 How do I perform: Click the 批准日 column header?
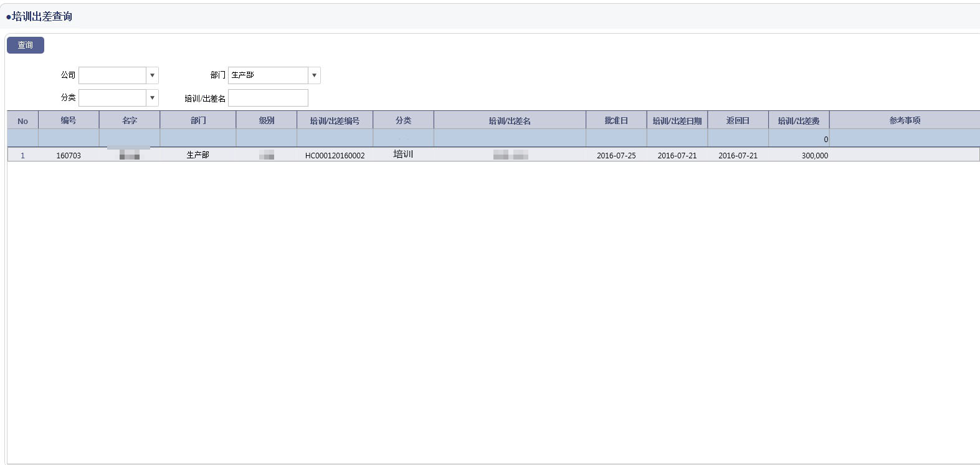coord(616,120)
